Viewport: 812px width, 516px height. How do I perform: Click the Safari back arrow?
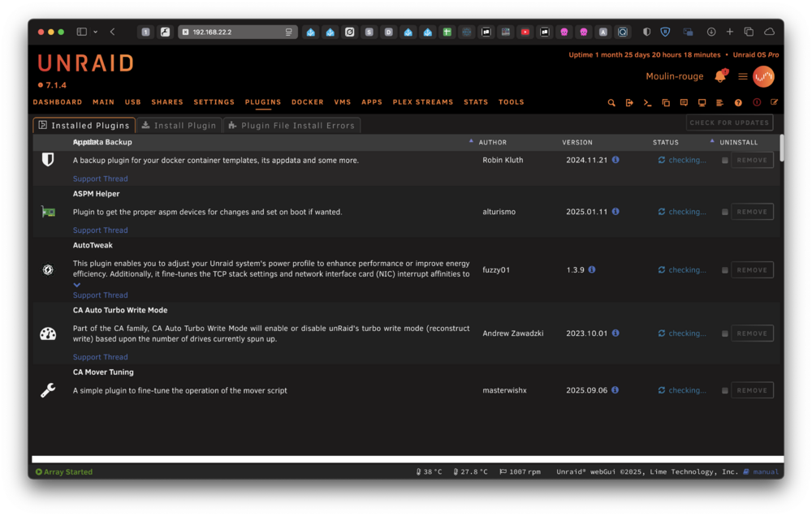pyautogui.click(x=112, y=32)
